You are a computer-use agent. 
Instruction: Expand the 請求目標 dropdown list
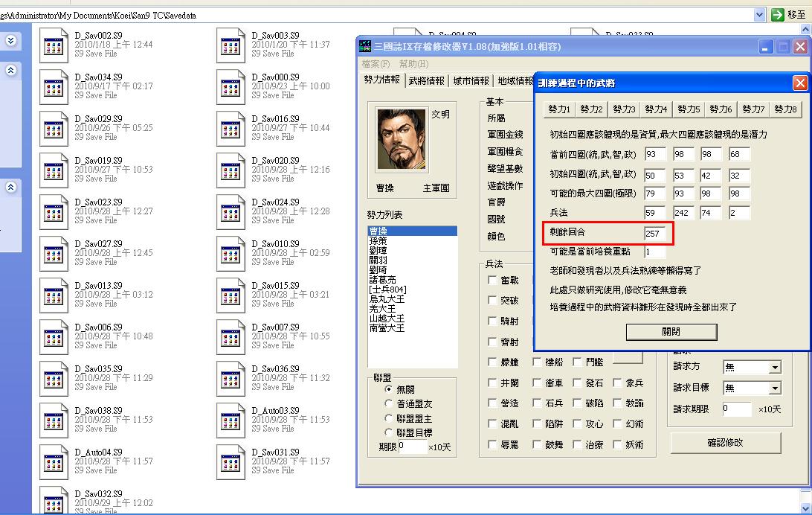775,388
